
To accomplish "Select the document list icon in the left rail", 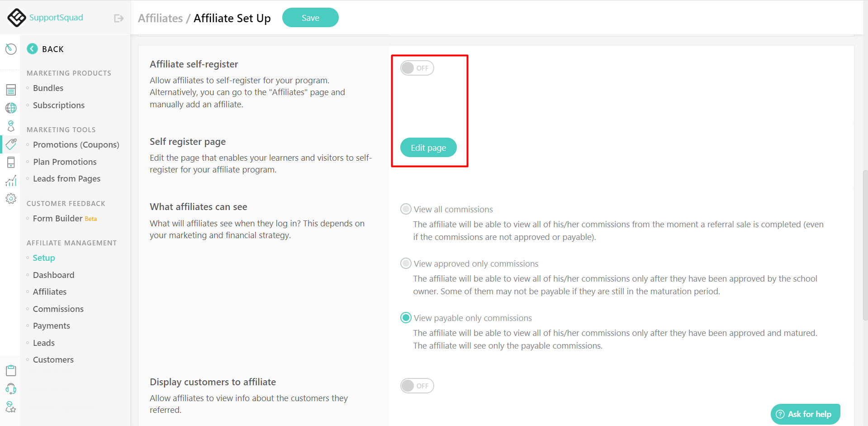I will pyautogui.click(x=10, y=90).
